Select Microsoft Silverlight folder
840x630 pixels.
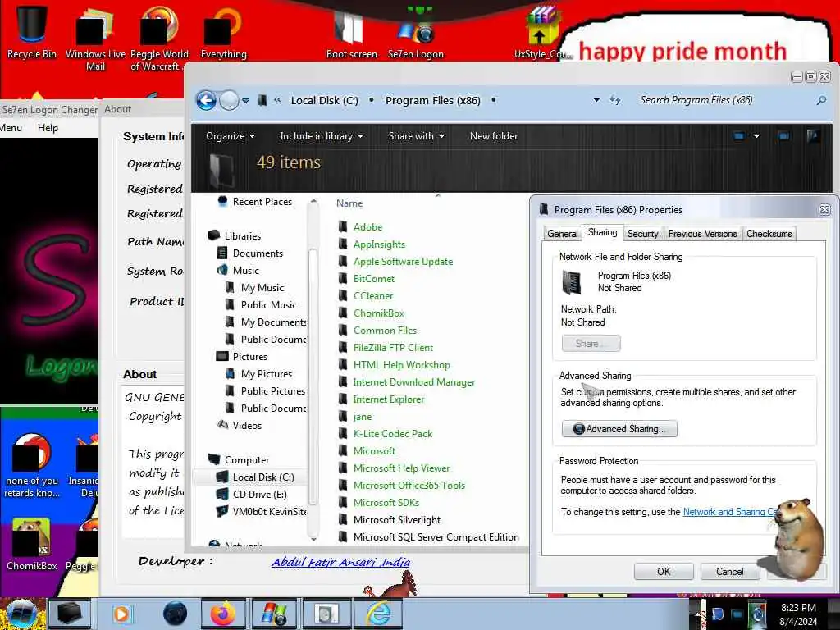point(390,519)
